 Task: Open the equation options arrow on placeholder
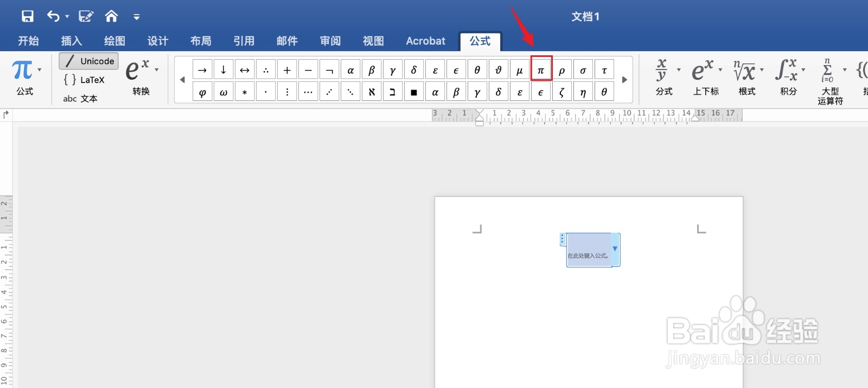pos(615,249)
